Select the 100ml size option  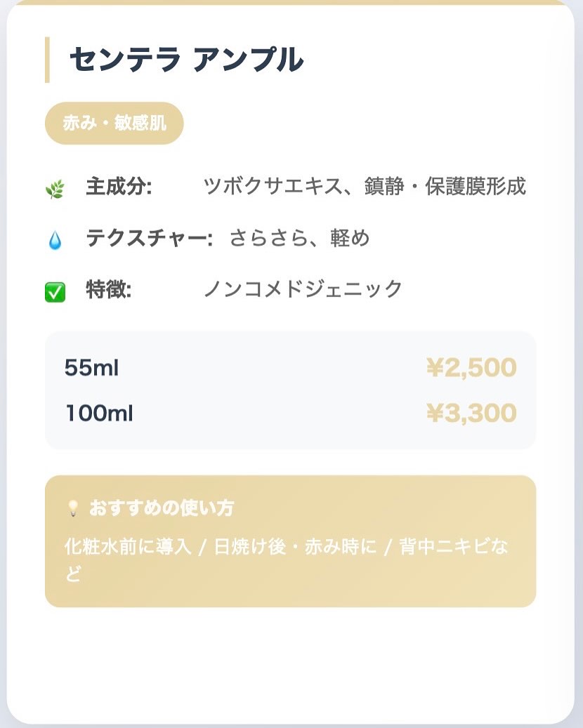[99, 413]
